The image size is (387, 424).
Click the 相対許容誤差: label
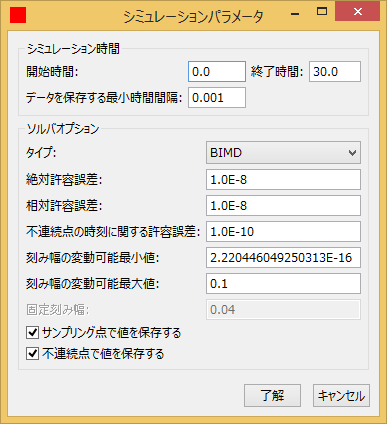64,206
